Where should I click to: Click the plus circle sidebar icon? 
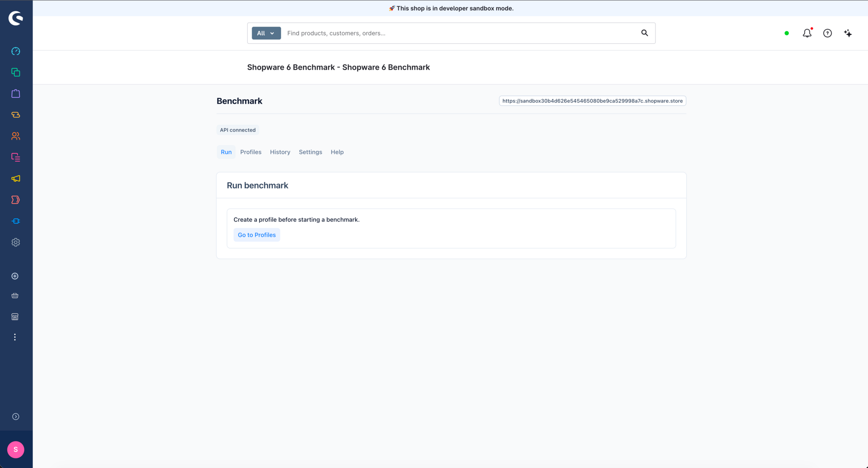point(15,276)
